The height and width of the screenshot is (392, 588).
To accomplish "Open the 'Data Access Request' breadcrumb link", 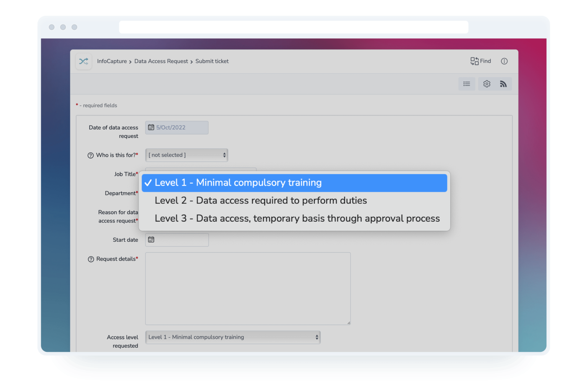I will [161, 61].
